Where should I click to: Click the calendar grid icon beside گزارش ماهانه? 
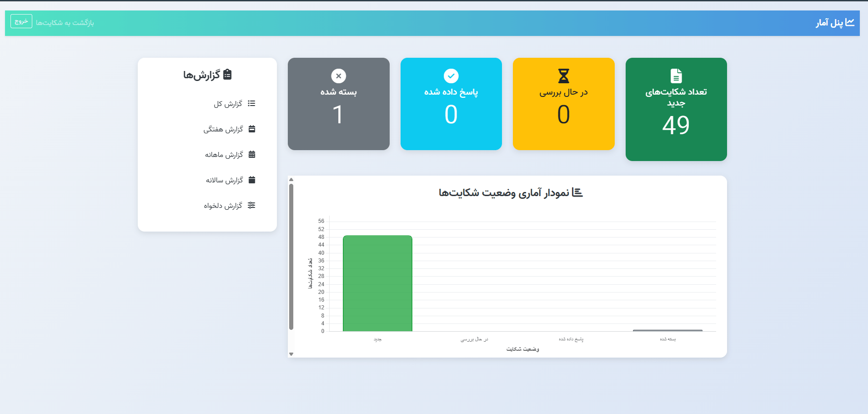[x=252, y=154]
